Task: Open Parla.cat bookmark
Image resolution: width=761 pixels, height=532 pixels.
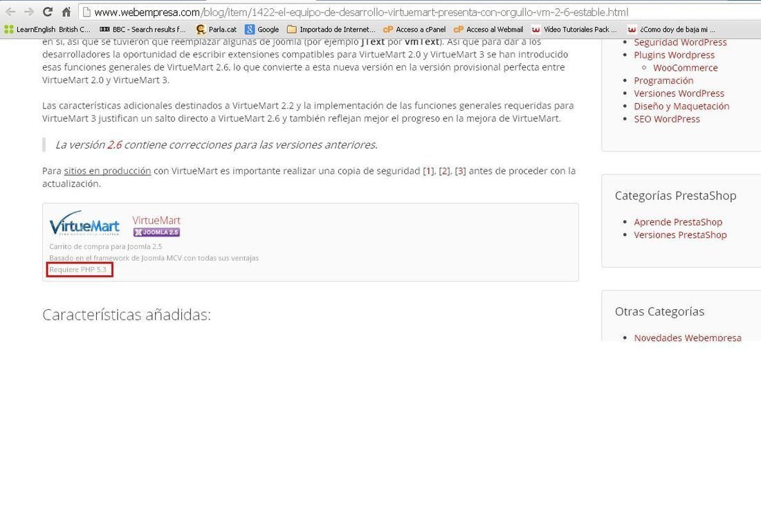Action: pos(216,30)
